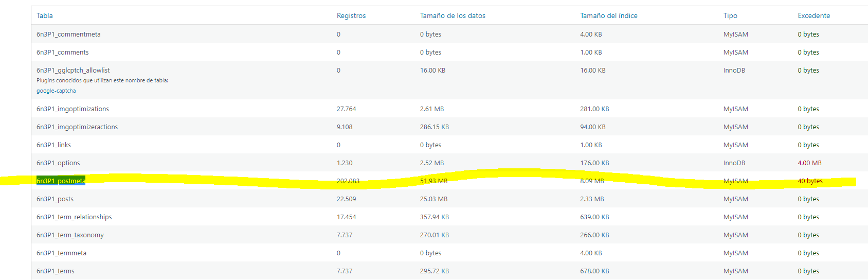Click the 51.93 MB data size

click(x=433, y=181)
